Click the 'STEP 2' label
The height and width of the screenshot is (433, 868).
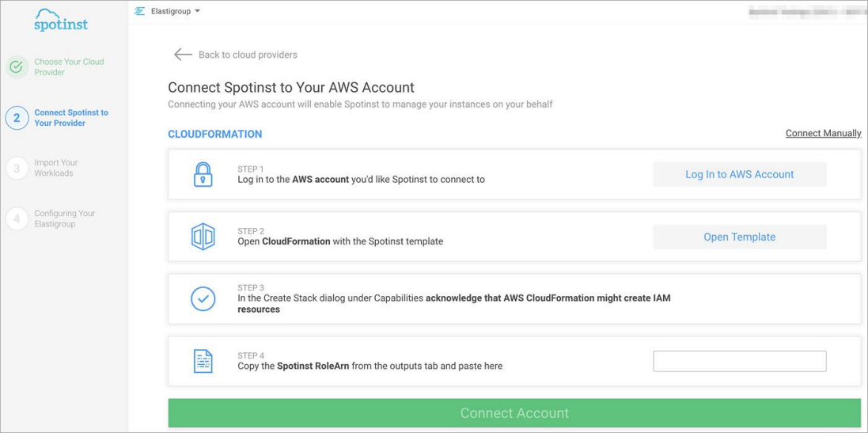point(251,231)
